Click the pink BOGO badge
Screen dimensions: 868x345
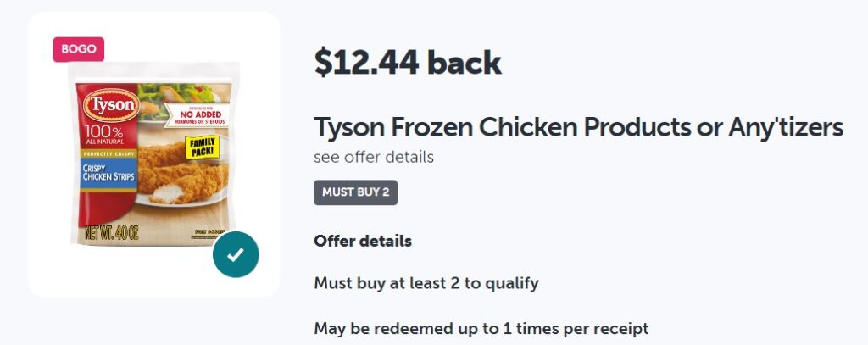(79, 49)
